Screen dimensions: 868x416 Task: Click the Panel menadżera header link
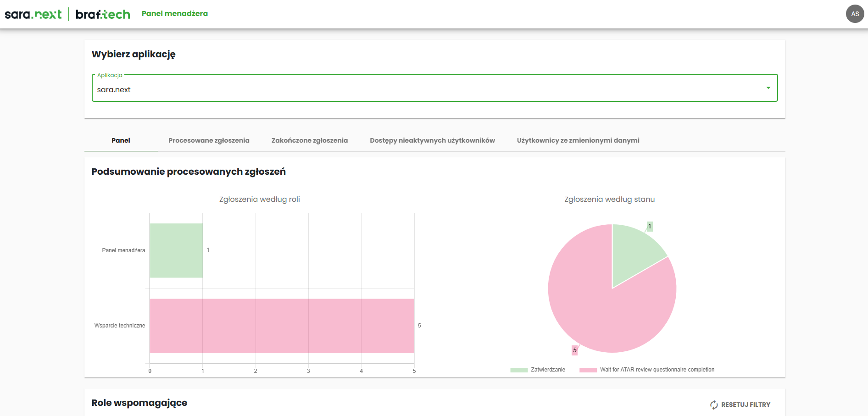tap(175, 14)
